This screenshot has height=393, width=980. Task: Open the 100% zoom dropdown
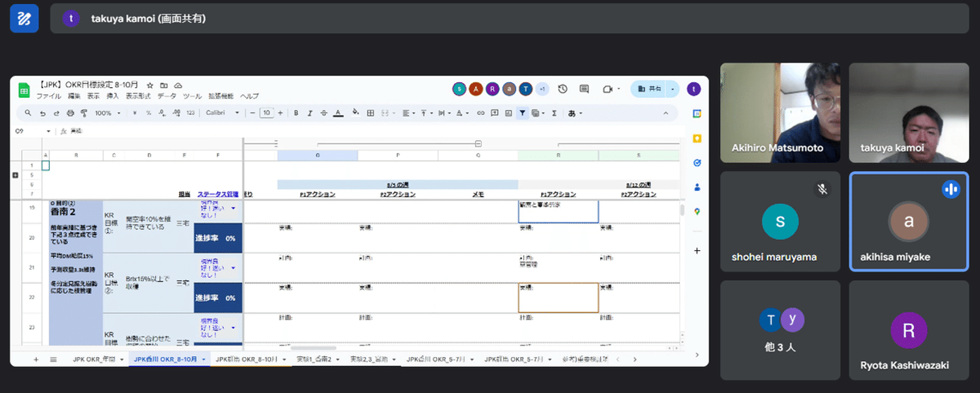click(108, 113)
